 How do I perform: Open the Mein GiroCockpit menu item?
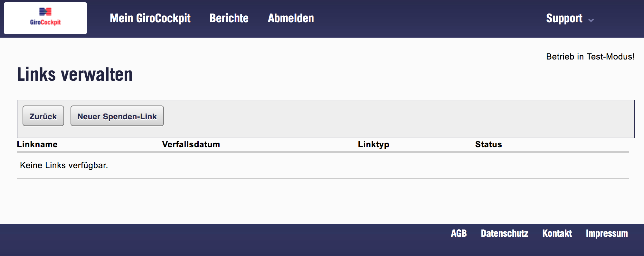click(150, 18)
